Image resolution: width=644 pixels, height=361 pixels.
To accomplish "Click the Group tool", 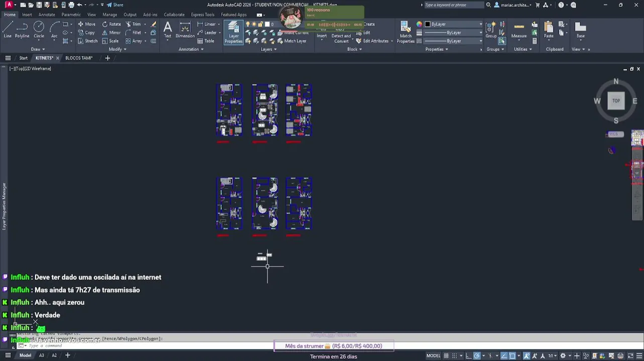I will tap(491, 30).
